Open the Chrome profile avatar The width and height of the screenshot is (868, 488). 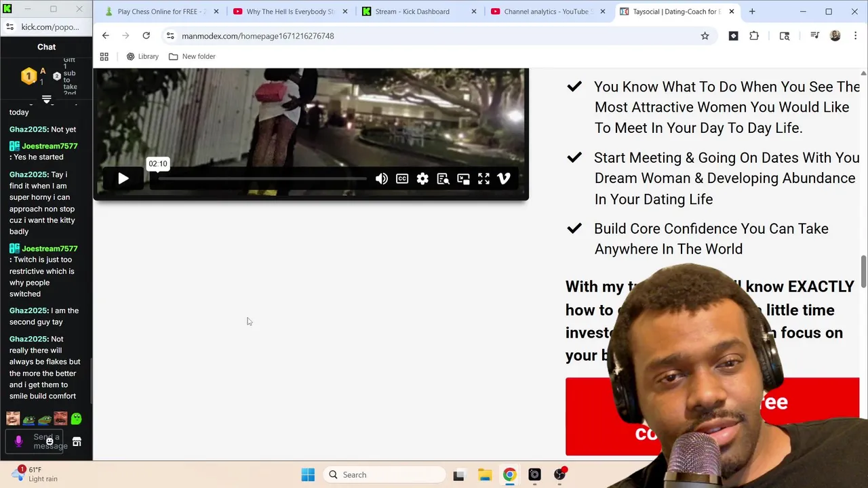(835, 36)
